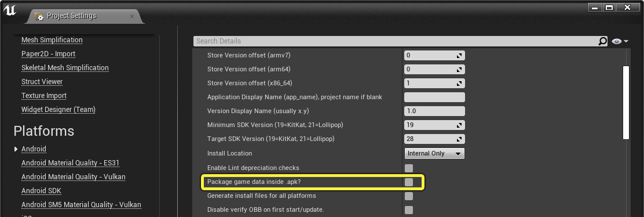Click the details panel vertical scrollbar

tap(626, 102)
